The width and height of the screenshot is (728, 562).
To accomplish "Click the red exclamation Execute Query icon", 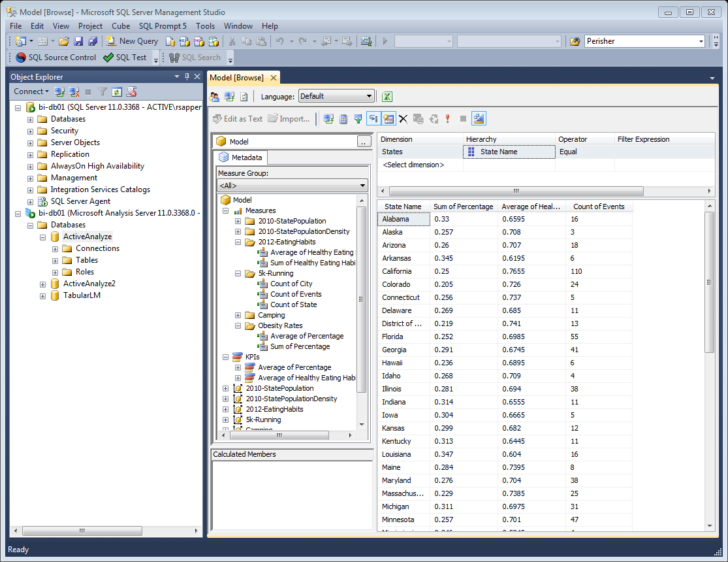I will click(x=448, y=119).
